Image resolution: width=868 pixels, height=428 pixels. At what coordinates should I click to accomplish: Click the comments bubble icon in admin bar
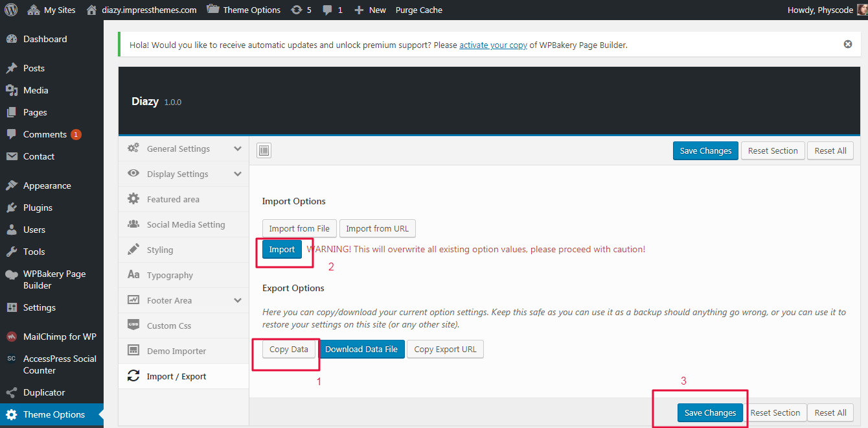[328, 10]
